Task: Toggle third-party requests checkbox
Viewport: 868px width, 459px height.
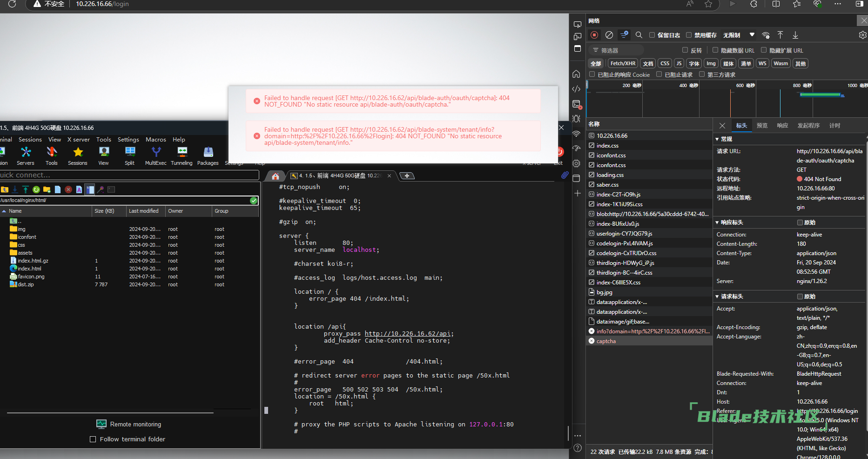Action: click(x=702, y=74)
